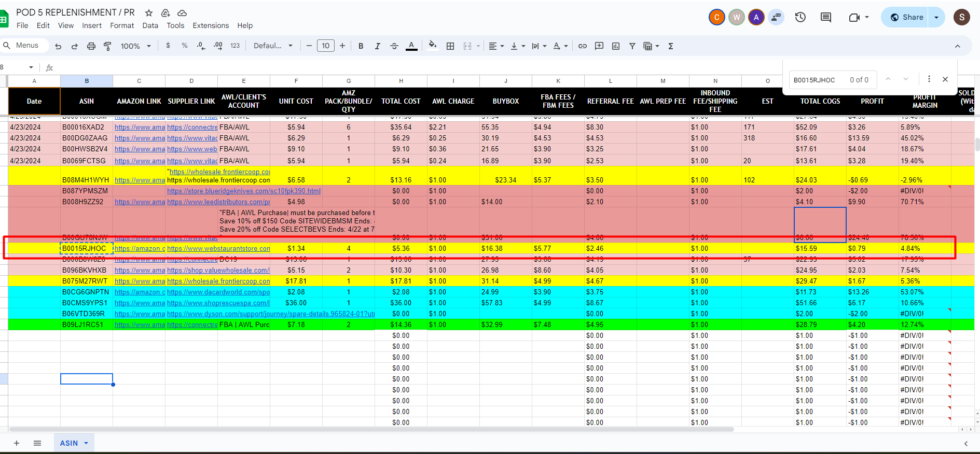Screen dimensions: 980x454
Task: Open the Functions sigma icon
Action: (671, 46)
